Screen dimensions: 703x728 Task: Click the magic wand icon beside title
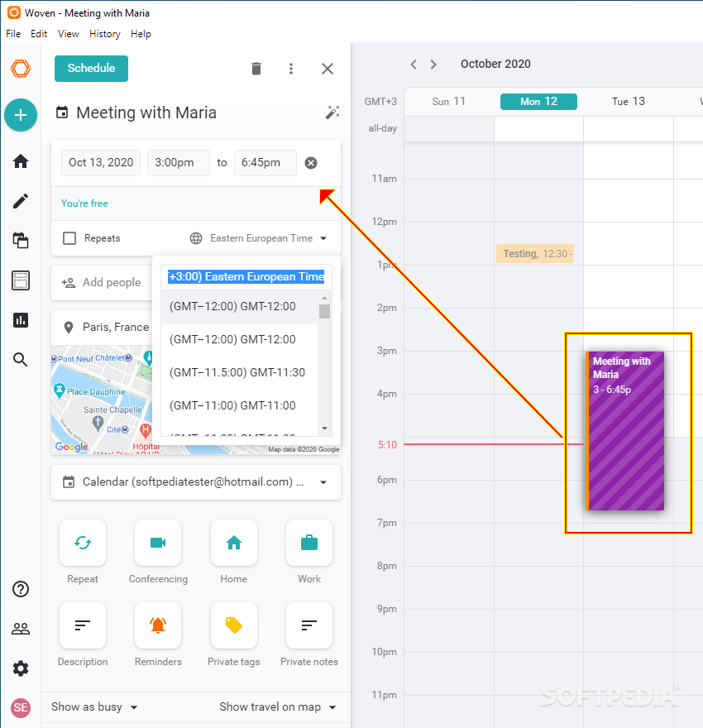pos(332,113)
